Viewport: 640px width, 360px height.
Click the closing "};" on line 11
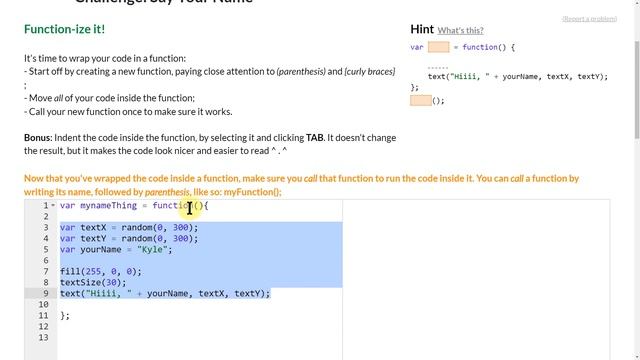[65, 316]
